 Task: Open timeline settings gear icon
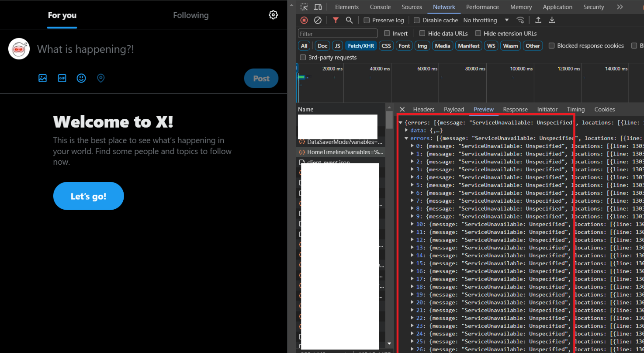click(273, 15)
